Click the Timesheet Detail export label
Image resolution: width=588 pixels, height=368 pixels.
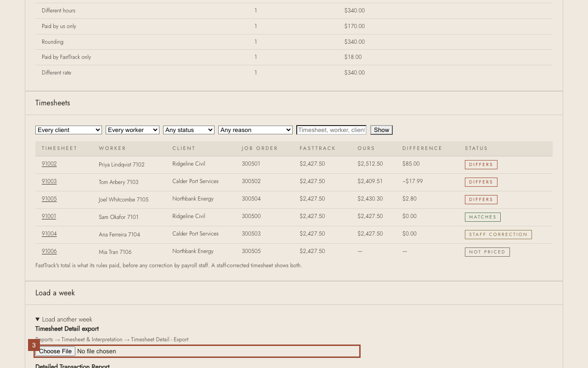pos(67,329)
